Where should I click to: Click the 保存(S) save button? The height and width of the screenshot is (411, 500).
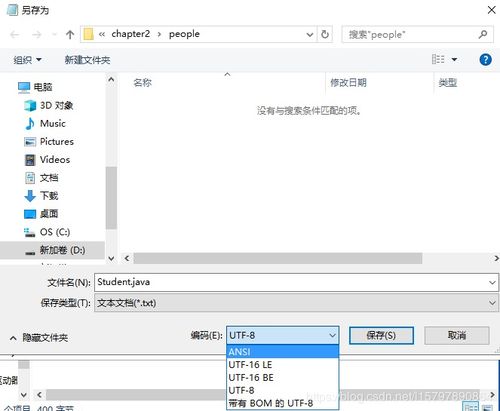(x=381, y=335)
